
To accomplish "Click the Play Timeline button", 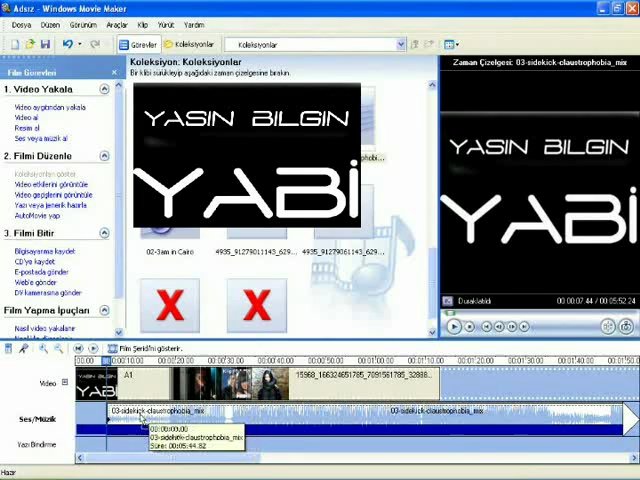I will 93,349.
